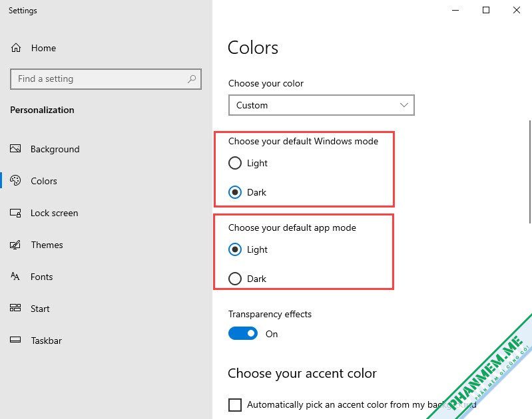Select the Colors label in sidebar

pos(44,181)
